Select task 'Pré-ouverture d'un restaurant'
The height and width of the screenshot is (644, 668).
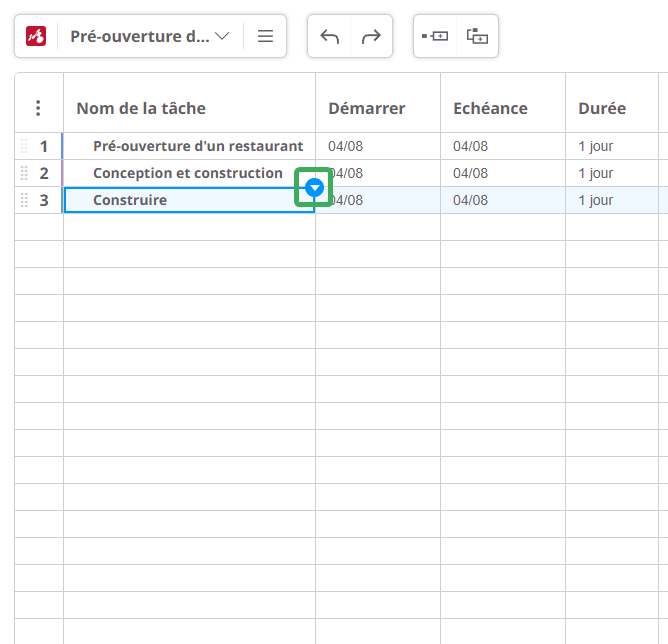pyautogui.click(x=198, y=146)
